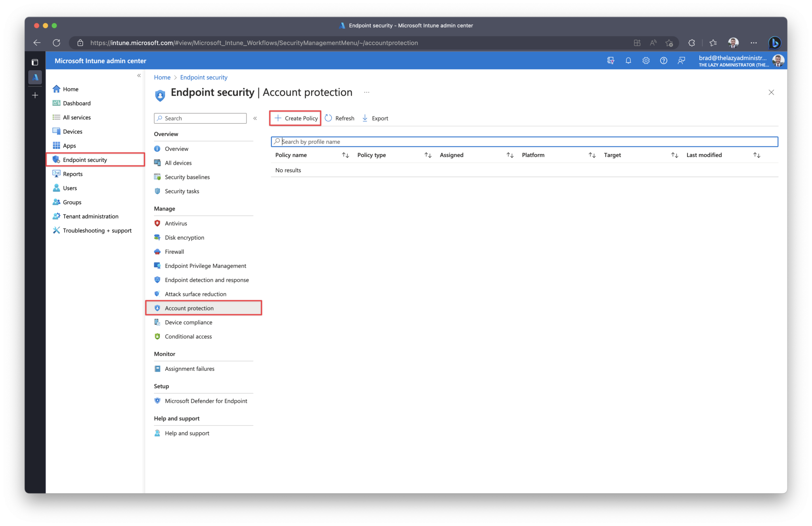Open the notifications bell
Viewport: 812px width, 526px height.
[628, 61]
